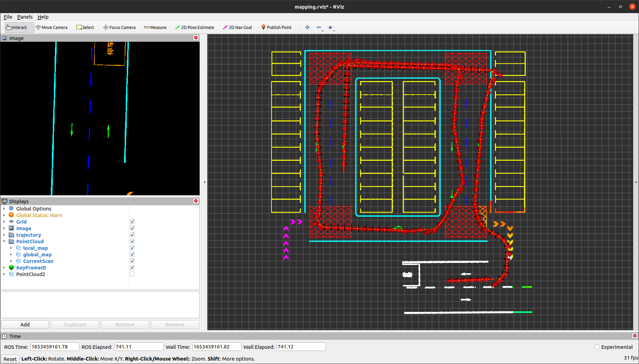Viewport: 639px width, 364px height.
Task: Select the 2D Pose Estimate tool
Action: click(194, 27)
